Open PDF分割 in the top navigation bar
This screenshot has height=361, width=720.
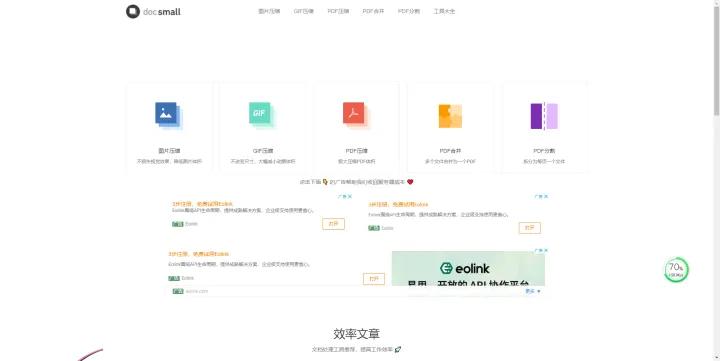pyautogui.click(x=409, y=11)
